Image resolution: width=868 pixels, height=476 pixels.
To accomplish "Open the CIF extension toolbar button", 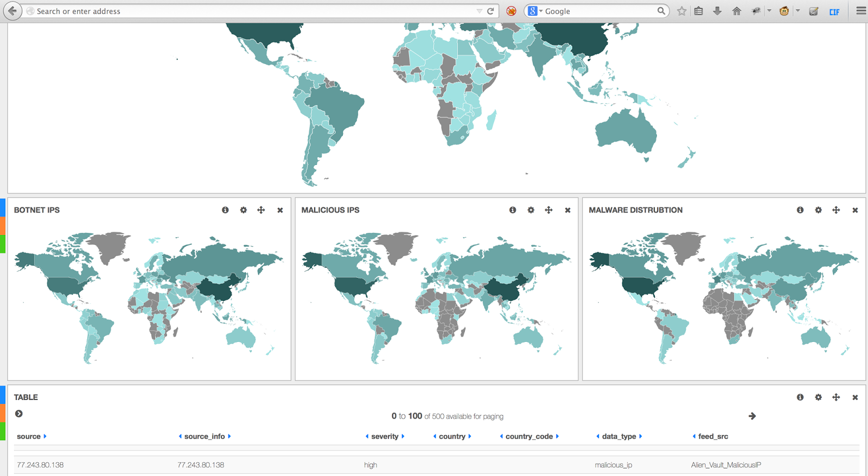I will (834, 11).
